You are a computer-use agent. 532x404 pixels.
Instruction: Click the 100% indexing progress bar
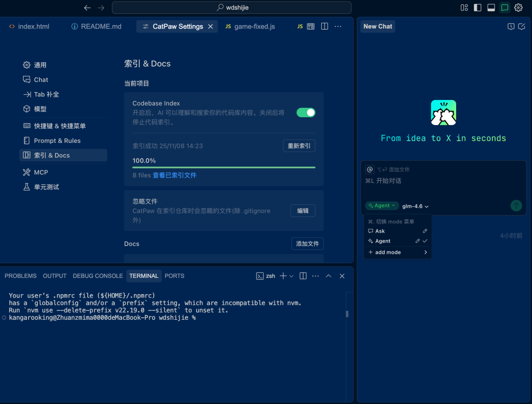click(224, 168)
